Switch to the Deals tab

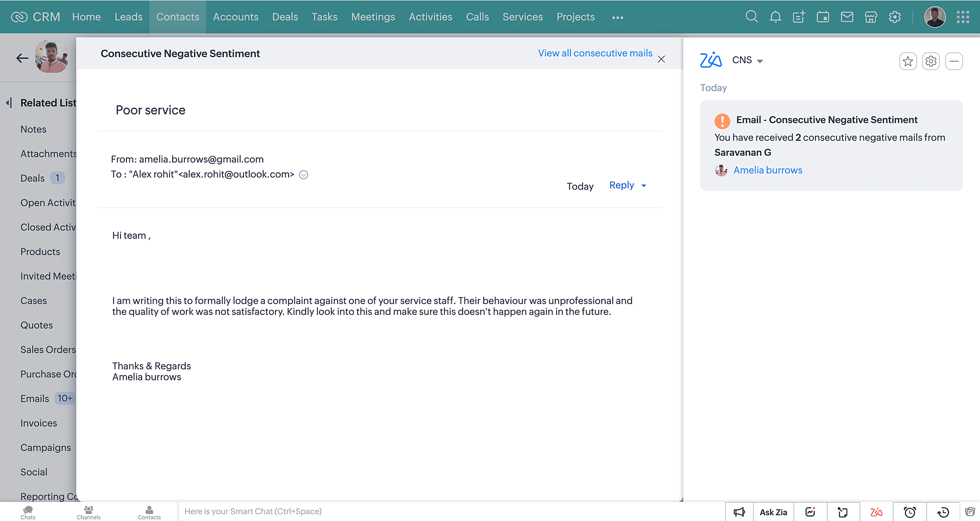pos(285,17)
